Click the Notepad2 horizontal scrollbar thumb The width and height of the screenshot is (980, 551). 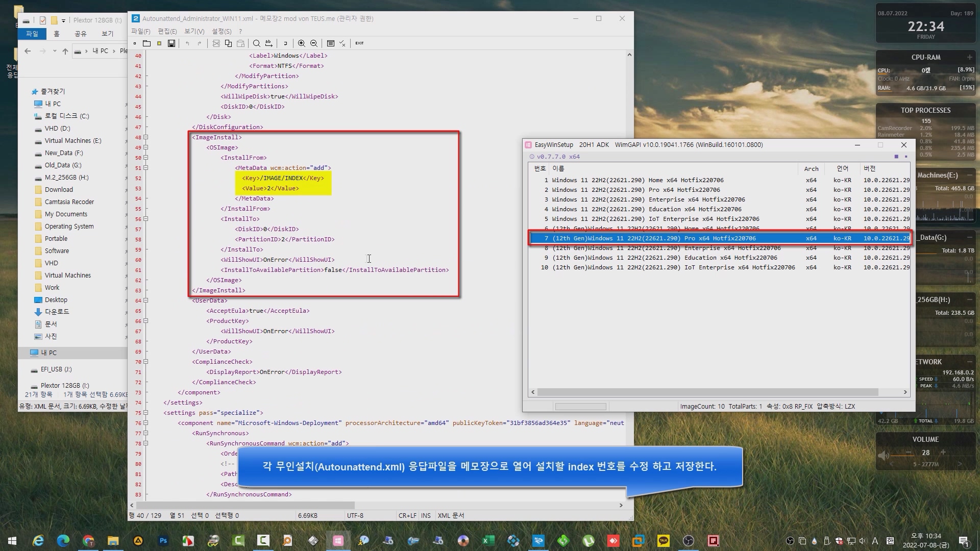click(x=245, y=505)
